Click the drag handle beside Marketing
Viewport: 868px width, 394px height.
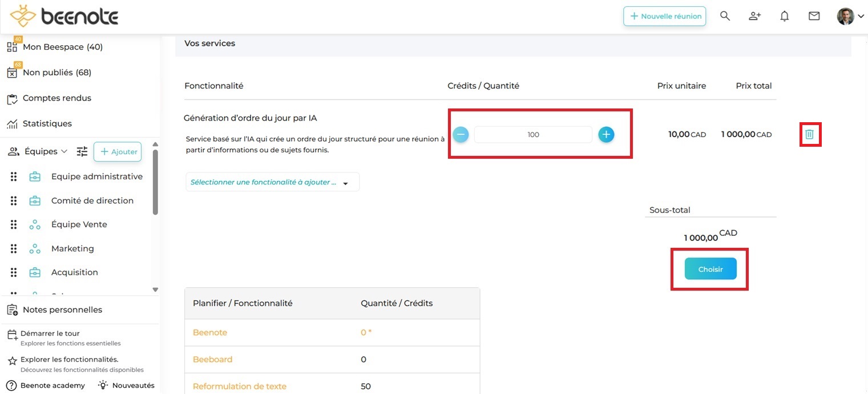(14, 248)
